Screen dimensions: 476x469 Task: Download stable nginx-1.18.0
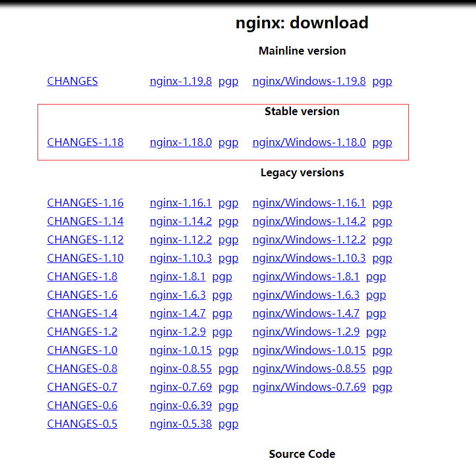click(180, 142)
